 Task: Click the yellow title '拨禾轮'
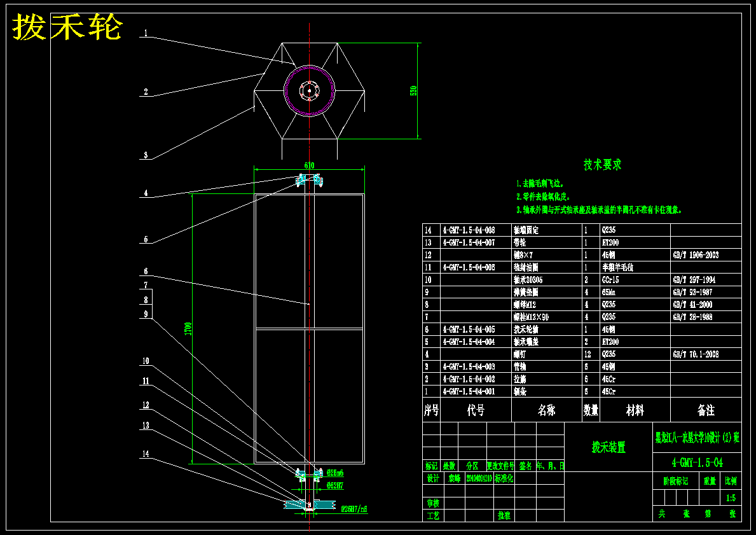click(x=67, y=28)
